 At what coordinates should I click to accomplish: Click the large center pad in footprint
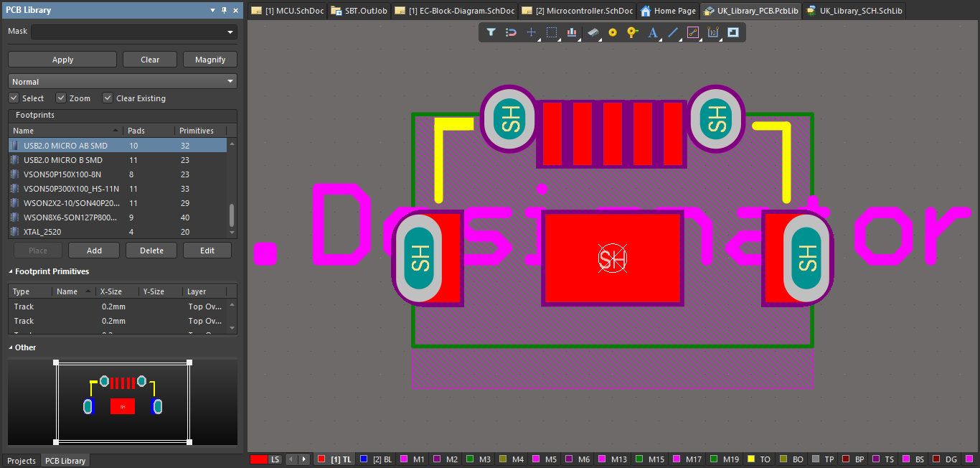coord(612,258)
